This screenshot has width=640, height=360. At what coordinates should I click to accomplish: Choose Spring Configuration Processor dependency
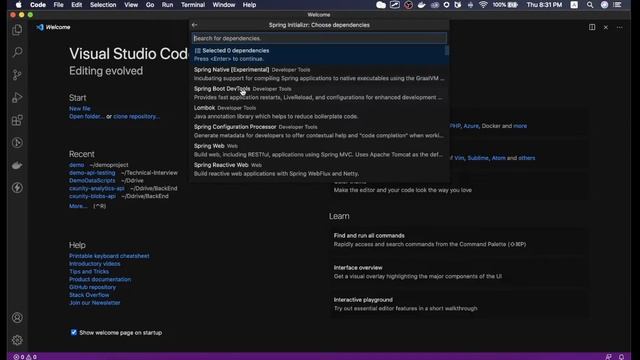click(x=318, y=131)
